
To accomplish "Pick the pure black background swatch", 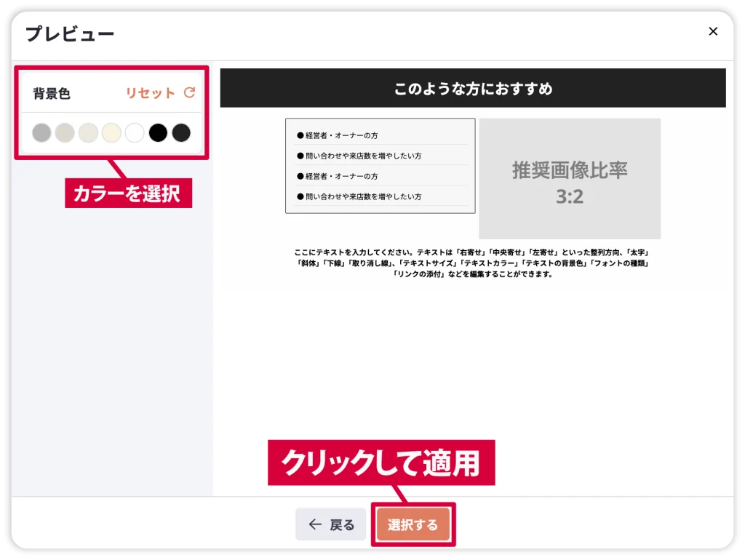I will 158,132.
